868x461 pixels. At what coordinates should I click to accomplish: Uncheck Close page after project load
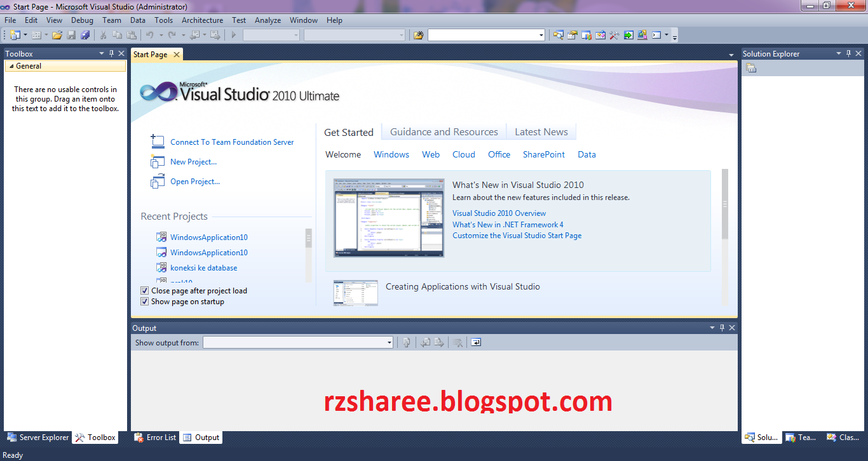pyautogui.click(x=144, y=290)
